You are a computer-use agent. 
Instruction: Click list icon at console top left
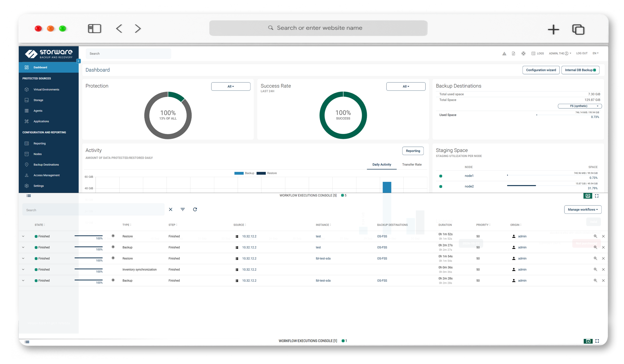click(29, 196)
